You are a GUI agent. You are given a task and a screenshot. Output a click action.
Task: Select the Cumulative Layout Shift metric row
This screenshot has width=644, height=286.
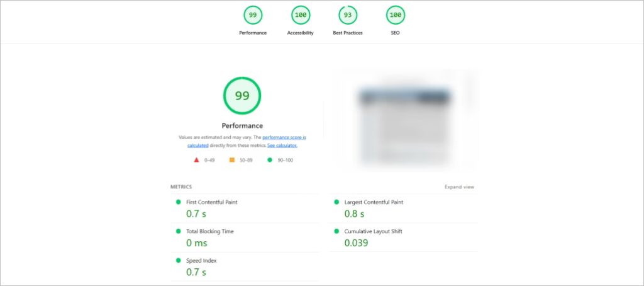[373, 231]
